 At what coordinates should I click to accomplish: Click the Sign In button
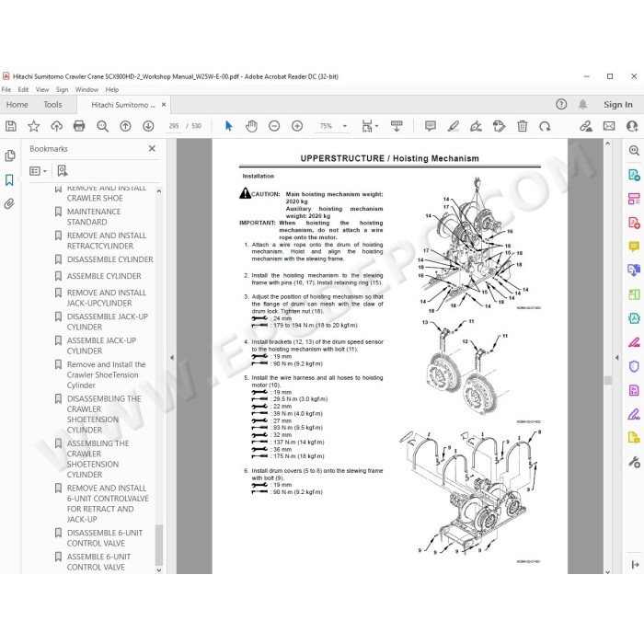[617, 104]
